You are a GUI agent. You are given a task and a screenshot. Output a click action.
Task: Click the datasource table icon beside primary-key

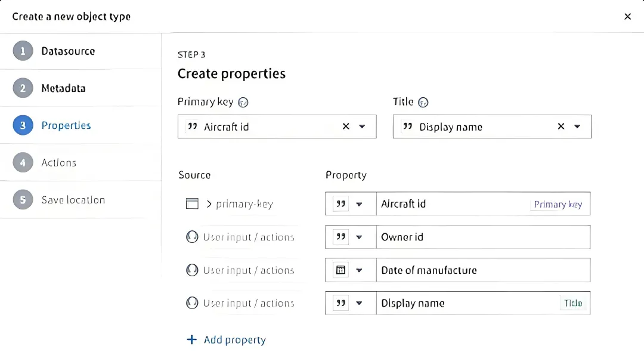[192, 204]
